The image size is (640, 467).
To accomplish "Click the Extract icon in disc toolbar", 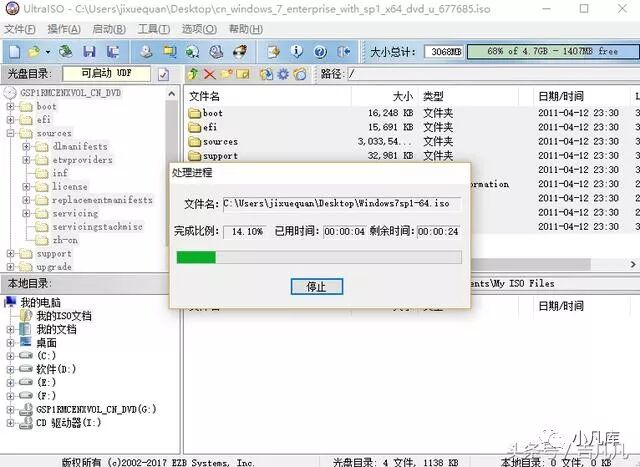I will [266, 74].
